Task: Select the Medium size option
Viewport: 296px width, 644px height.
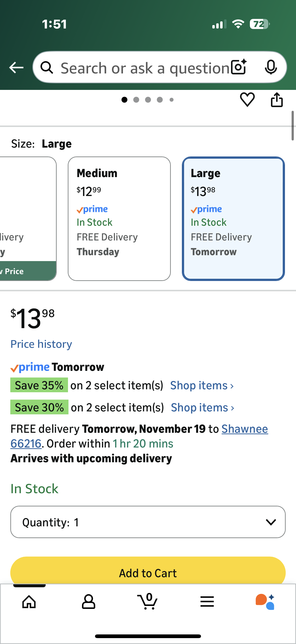Action: [x=119, y=219]
